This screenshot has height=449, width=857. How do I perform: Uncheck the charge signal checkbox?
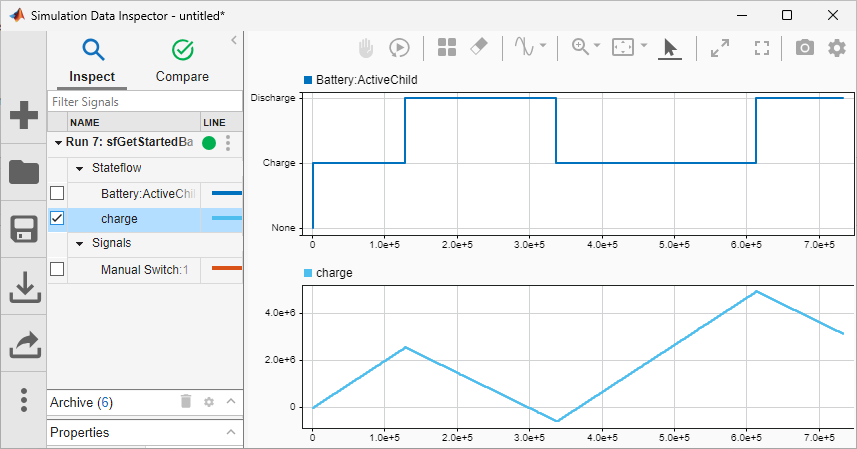coord(57,218)
